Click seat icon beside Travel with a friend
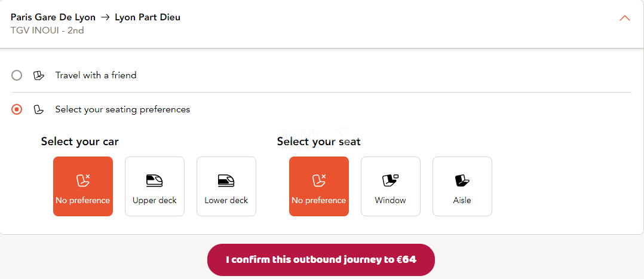The height and width of the screenshot is (279, 644). [39, 75]
